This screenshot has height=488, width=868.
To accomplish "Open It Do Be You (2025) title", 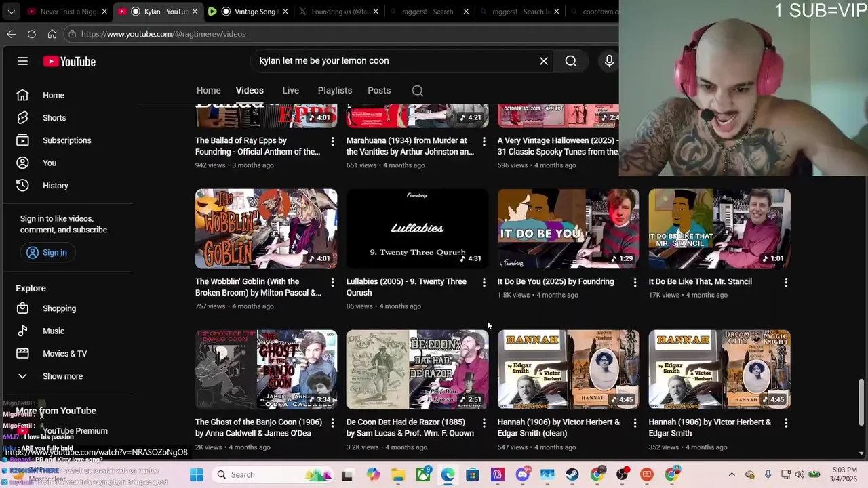I will coord(555,281).
